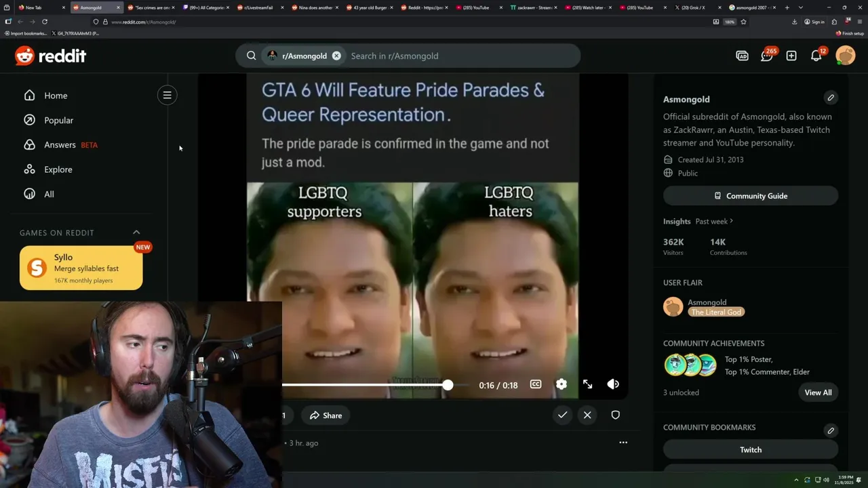Image resolution: width=868 pixels, height=488 pixels.
Task: Open Answers BETA in sidebar
Action: coord(61,144)
